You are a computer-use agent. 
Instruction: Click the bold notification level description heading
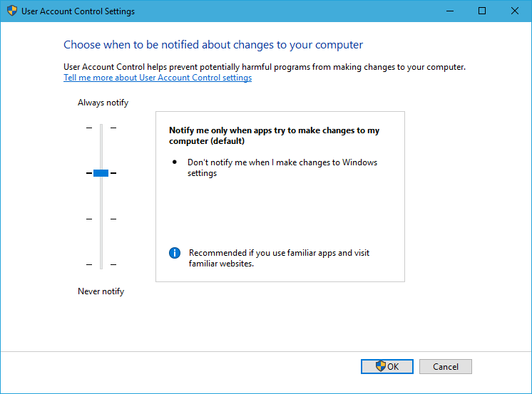point(274,135)
